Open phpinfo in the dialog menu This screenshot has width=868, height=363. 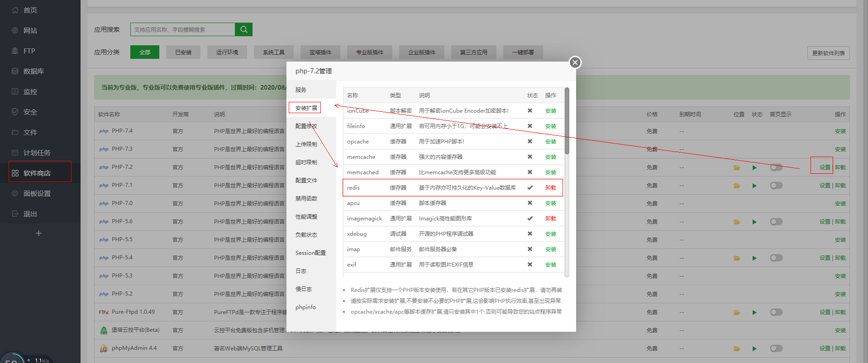[x=305, y=307]
